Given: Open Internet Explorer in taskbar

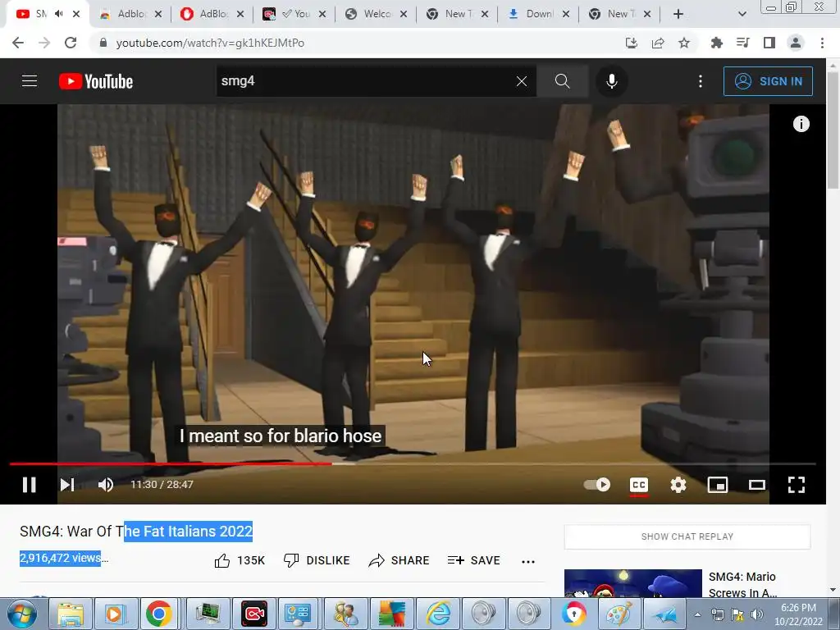Looking at the screenshot, I should coord(438,614).
